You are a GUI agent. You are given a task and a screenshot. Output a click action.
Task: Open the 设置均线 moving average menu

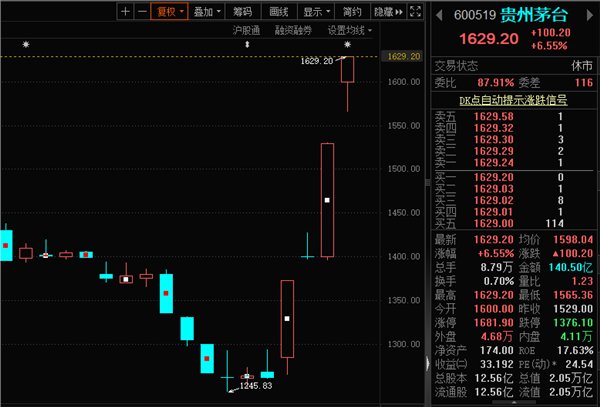click(350, 31)
